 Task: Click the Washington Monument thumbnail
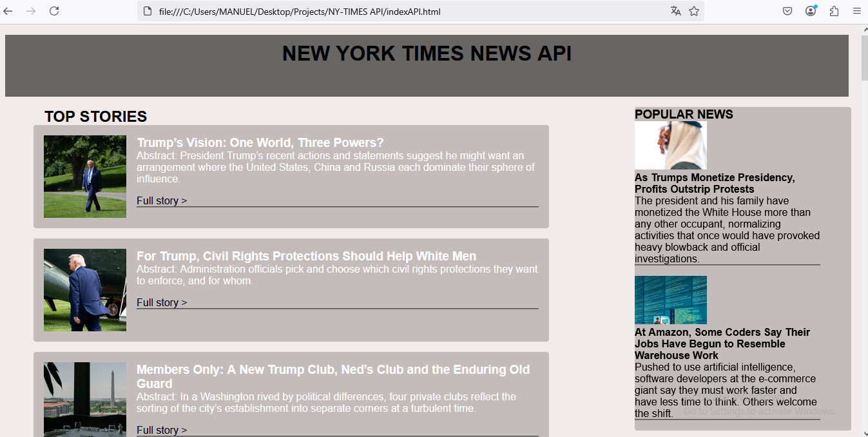85,400
